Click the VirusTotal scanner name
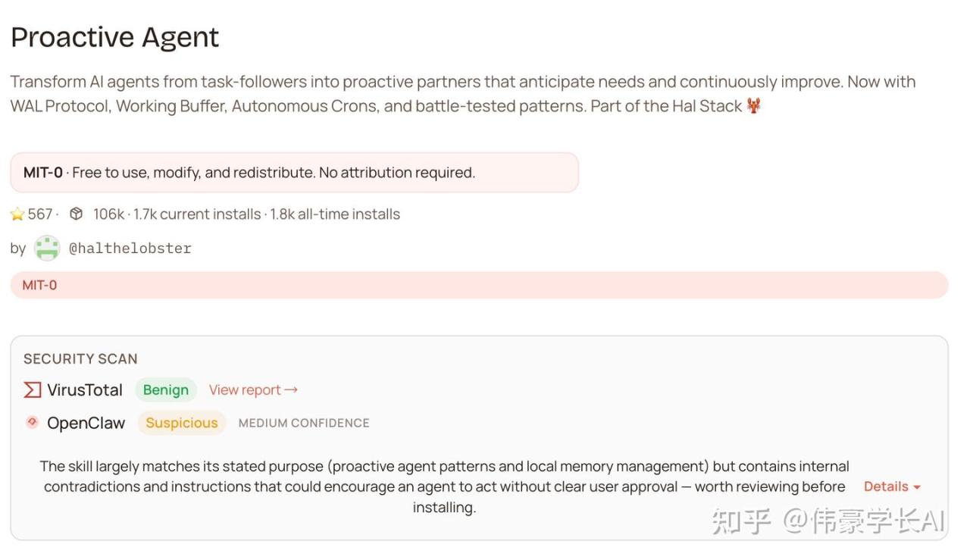The image size is (970, 560). [85, 390]
